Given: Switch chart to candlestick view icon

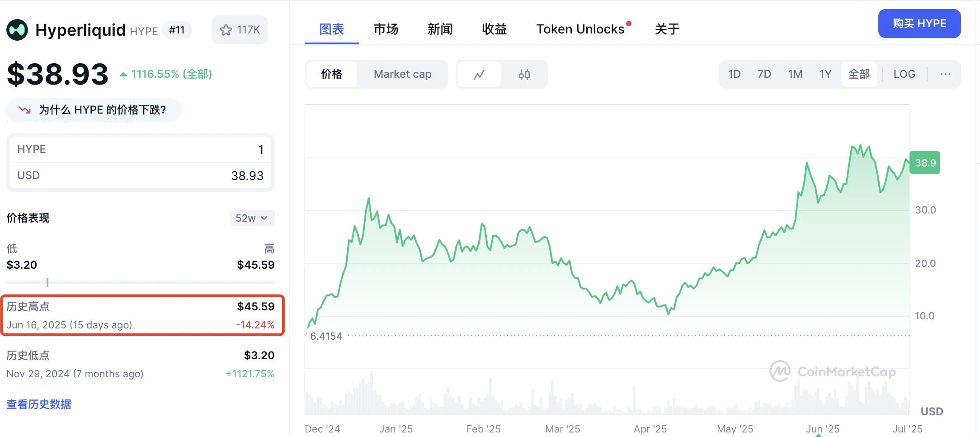Looking at the screenshot, I should (x=524, y=74).
